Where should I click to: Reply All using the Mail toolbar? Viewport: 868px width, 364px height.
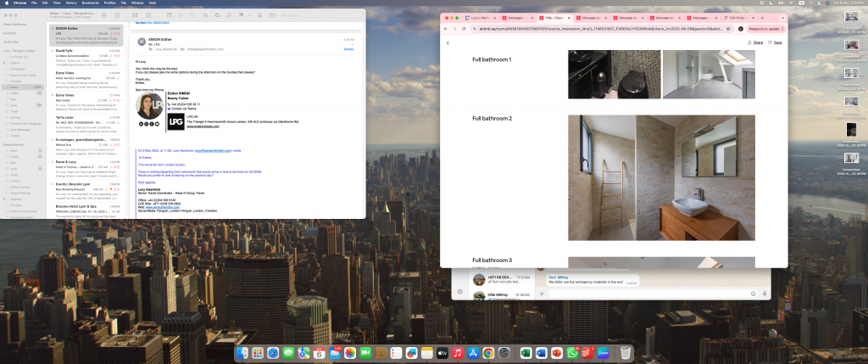point(217,15)
